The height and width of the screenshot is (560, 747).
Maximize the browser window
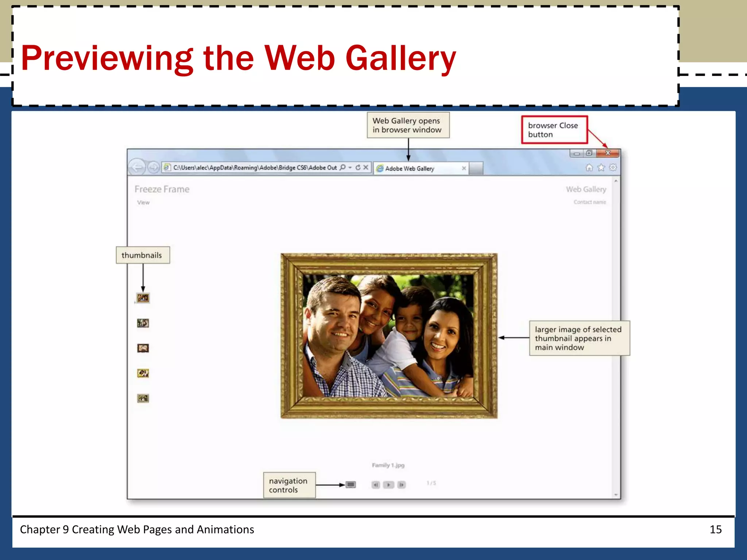(589, 153)
